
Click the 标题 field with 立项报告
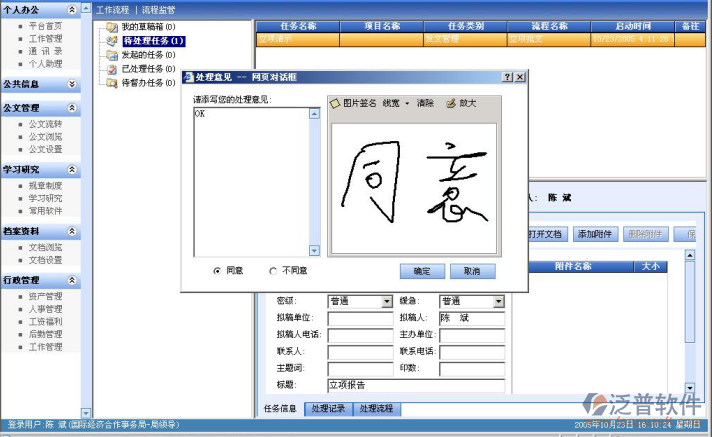click(x=415, y=385)
